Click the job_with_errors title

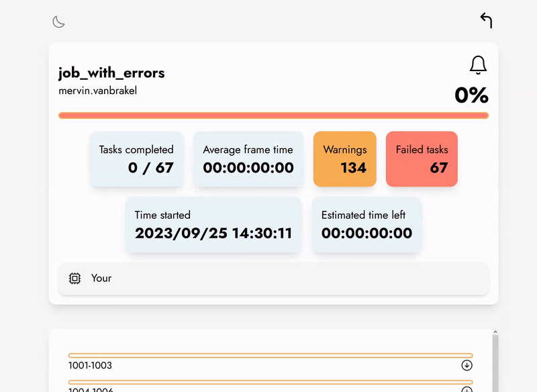tap(111, 73)
